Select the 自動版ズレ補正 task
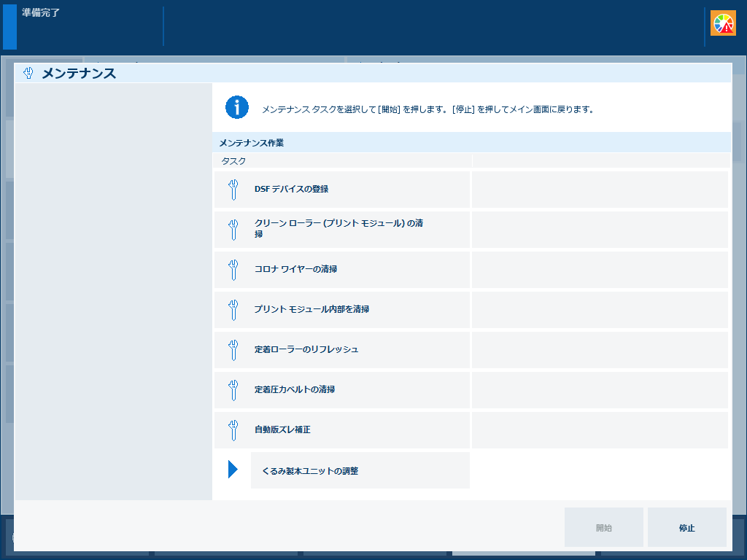The image size is (747, 560). tap(342, 429)
